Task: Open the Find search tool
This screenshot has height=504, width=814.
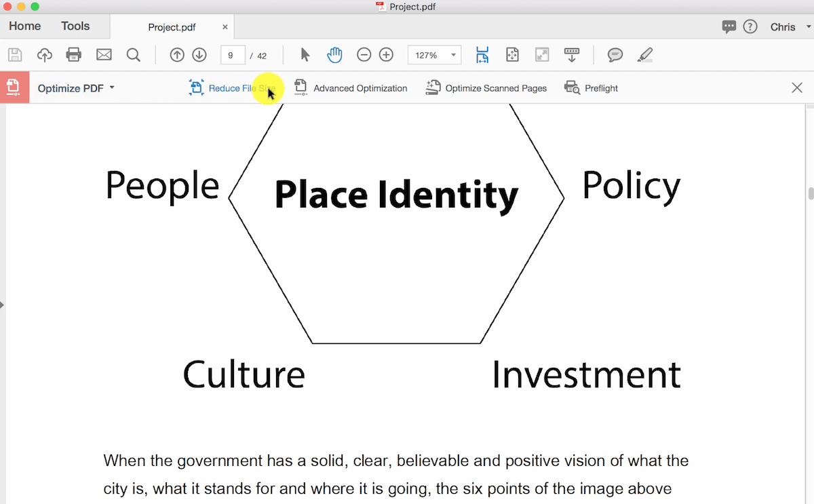Action: [x=134, y=55]
